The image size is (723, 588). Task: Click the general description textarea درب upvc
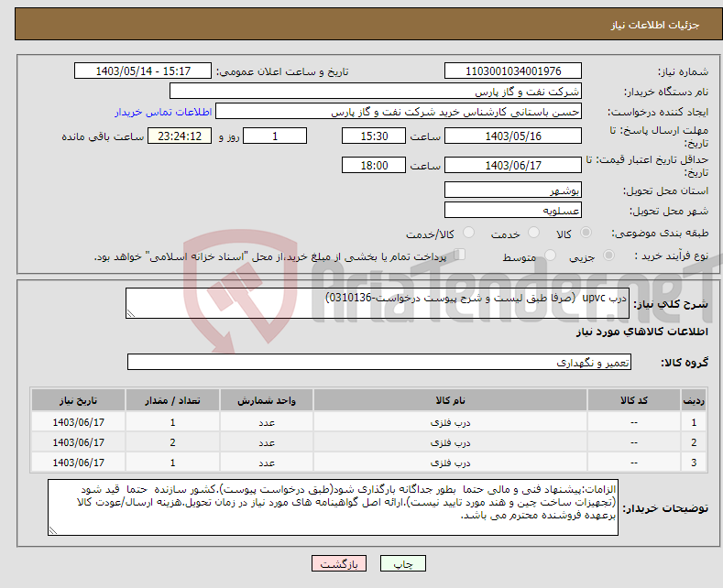(x=378, y=303)
